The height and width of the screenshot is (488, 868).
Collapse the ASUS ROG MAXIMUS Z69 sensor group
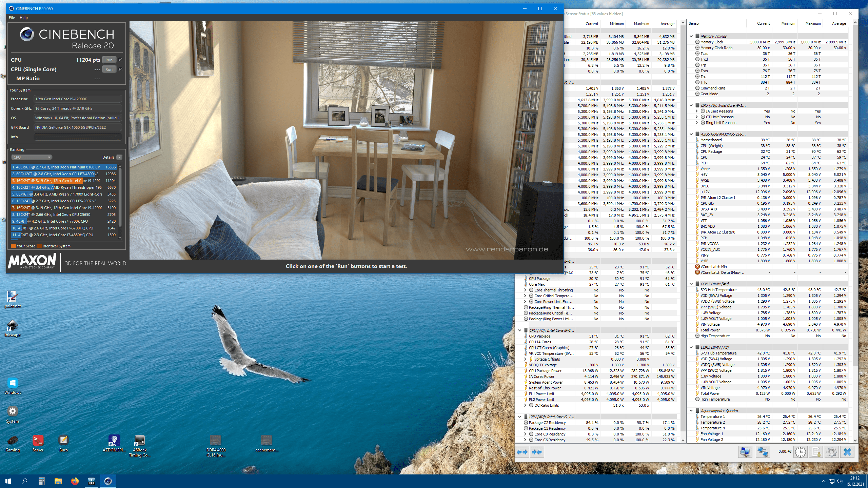[x=691, y=134]
